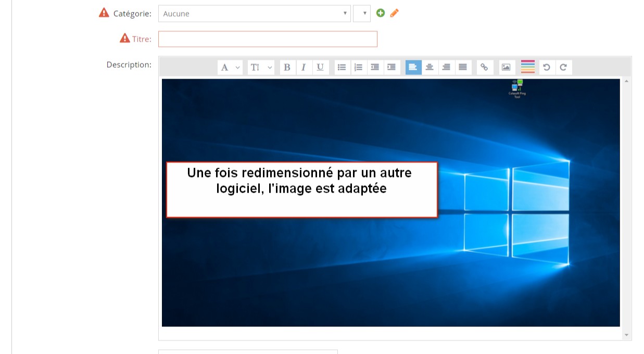Center align the text
This screenshot has width=644, height=354.
tap(430, 67)
